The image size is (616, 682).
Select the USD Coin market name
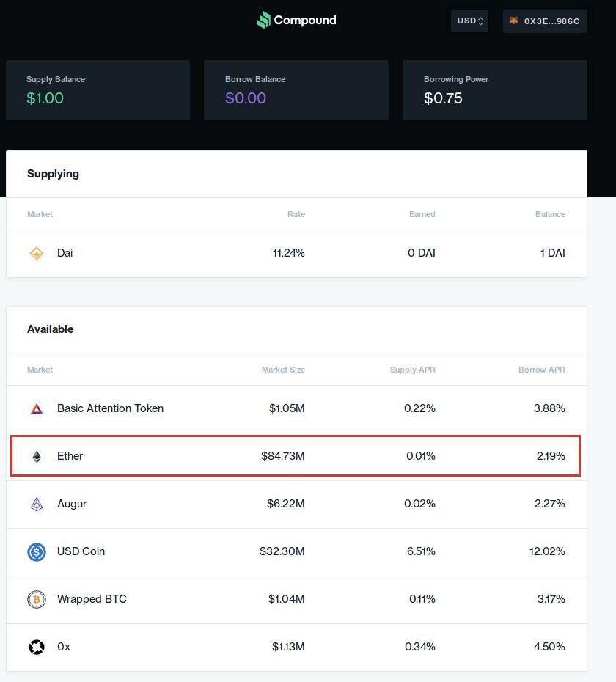[x=81, y=551]
